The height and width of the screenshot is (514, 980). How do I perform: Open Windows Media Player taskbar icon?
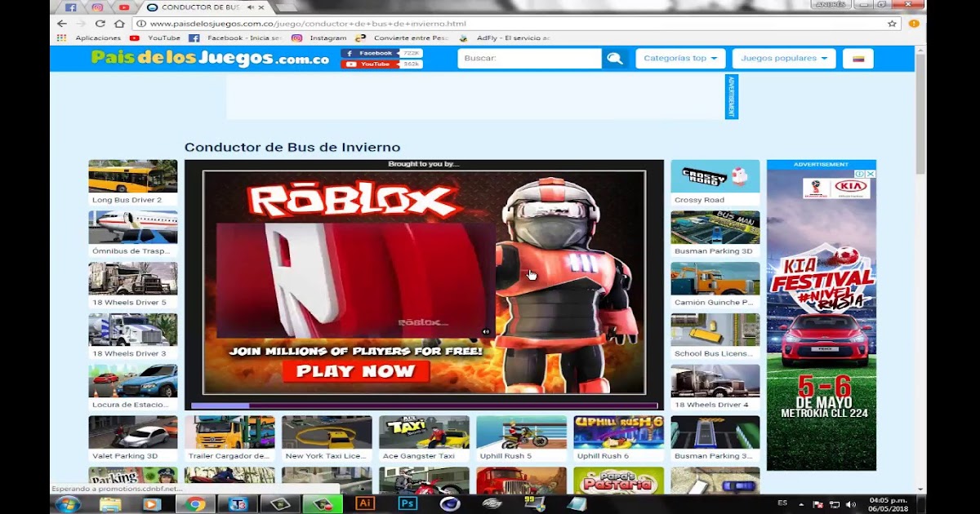152,504
